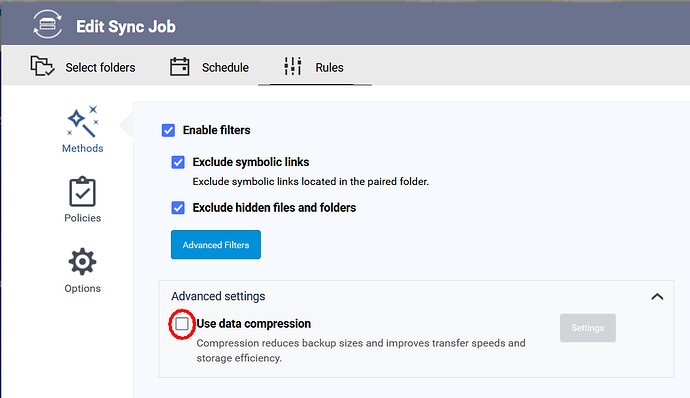The image size is (690, 398).
Task: Open the Policies clipboard icon
Action: [82, 192]
